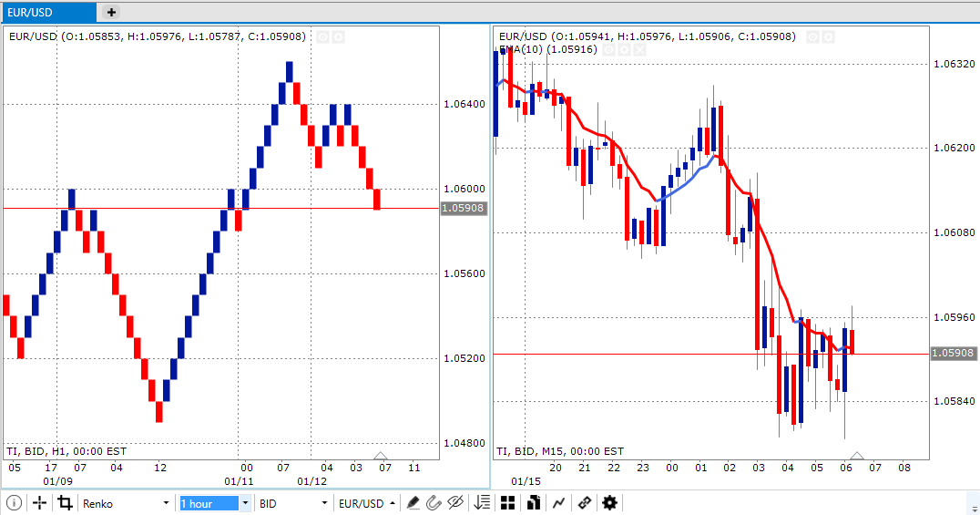Click the link charts chain icon
Viewport: 980px width, 515px height.
[x=585, y=503]
